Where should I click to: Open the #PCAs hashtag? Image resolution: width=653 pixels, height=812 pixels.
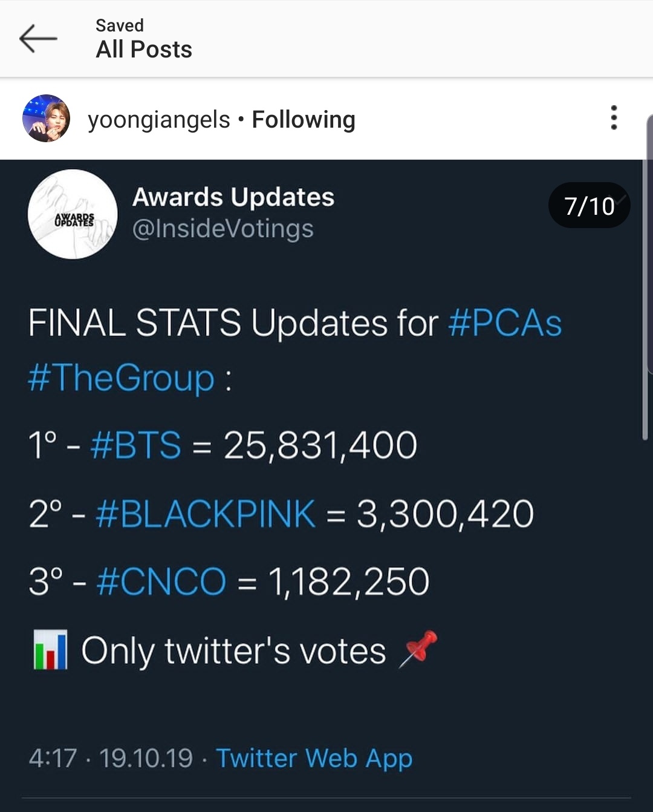tap(505, 323)
